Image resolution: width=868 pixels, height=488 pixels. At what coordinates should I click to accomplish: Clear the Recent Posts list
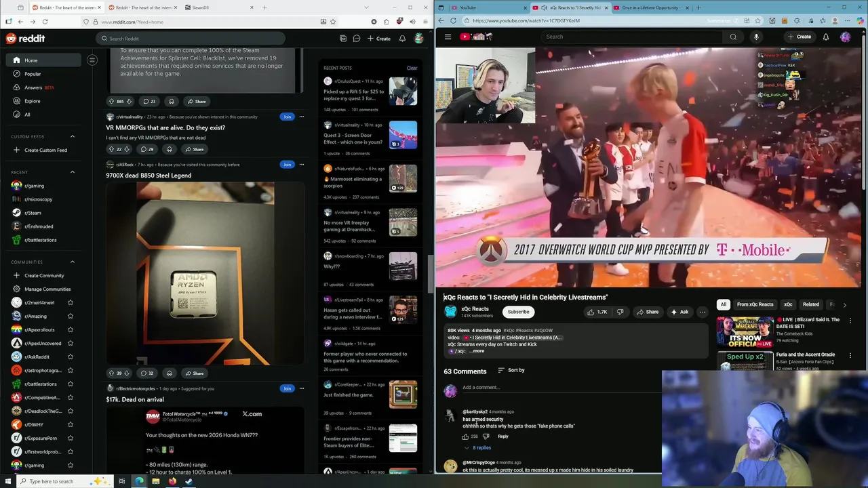pos(412,68)
